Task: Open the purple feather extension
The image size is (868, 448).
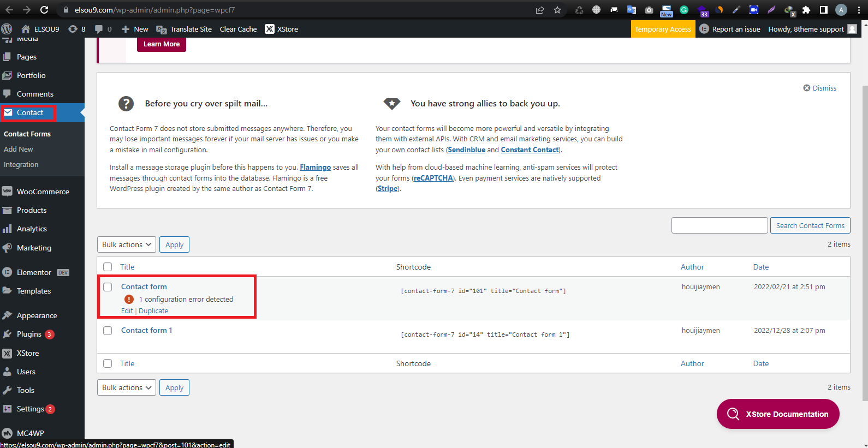Action: pos(771,10)
